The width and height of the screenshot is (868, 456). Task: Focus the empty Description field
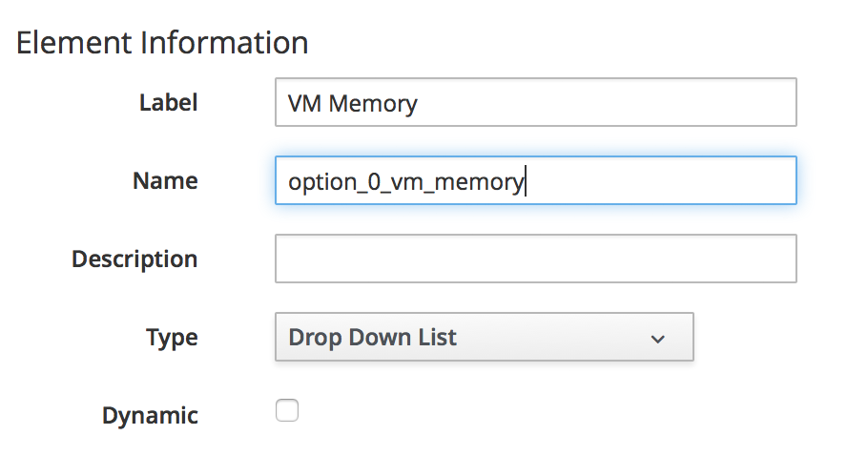click(535, 259)
